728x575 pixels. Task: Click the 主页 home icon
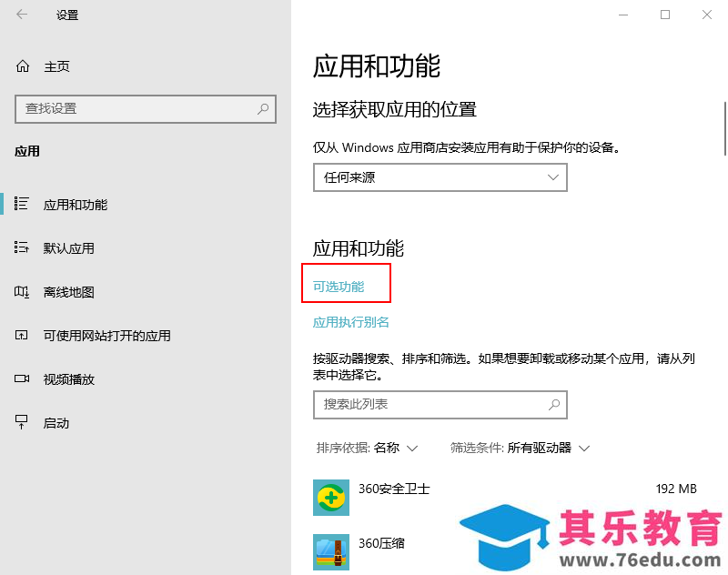coord(21,66)
